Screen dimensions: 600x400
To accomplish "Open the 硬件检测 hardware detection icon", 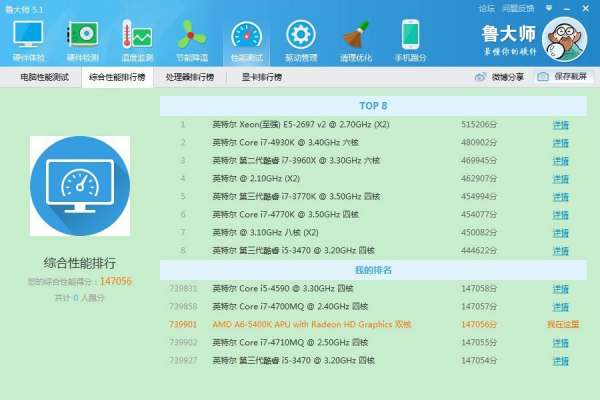I will [83, 34].
